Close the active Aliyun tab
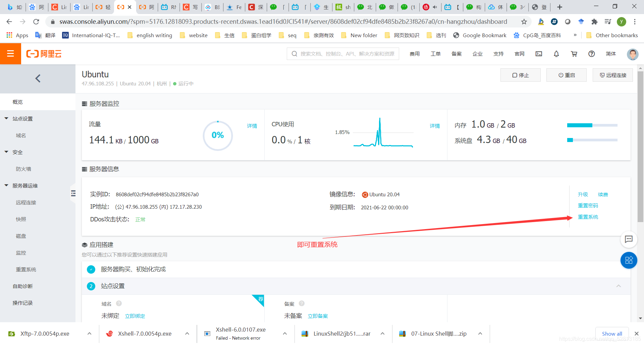644x345 pixels. 129,7
